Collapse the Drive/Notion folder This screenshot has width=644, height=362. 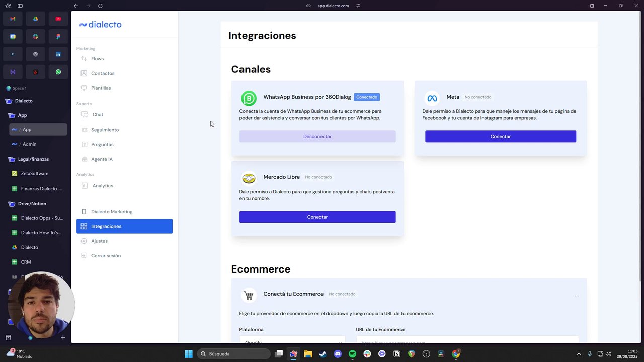[12, 204]
